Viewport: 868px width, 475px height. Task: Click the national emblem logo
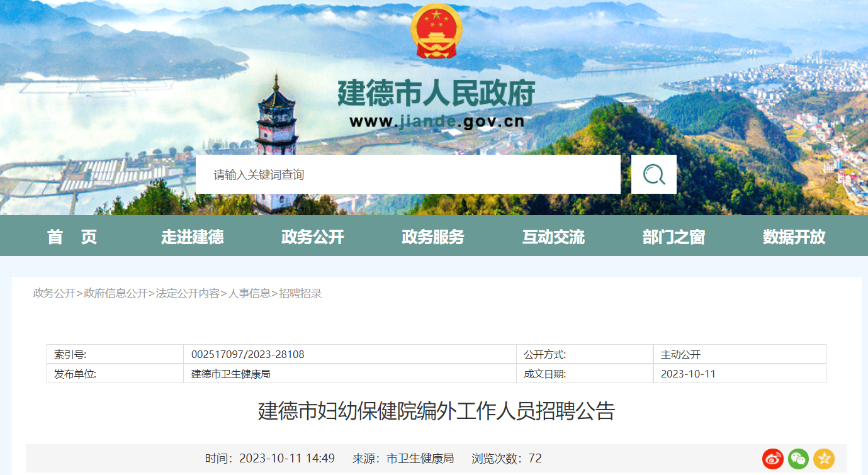pyautogui.click(x=436, y=31)
